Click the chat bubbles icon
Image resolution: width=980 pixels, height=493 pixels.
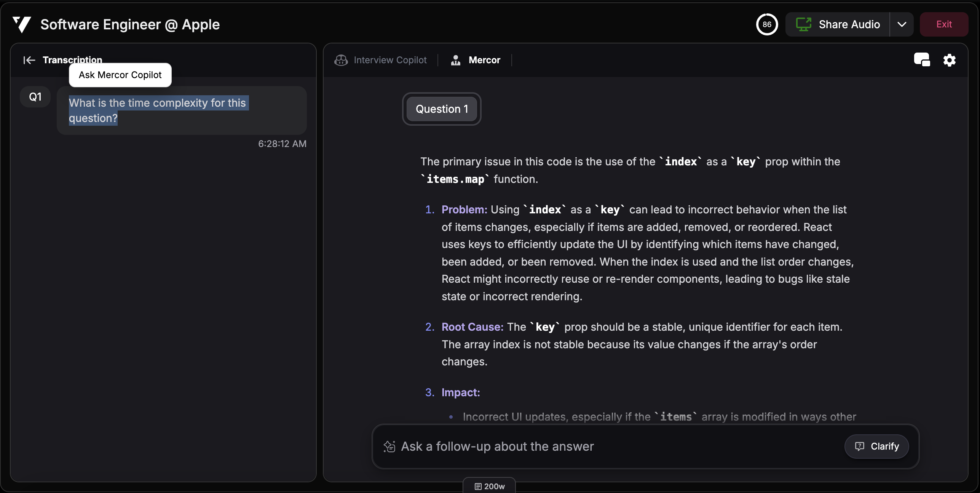click(922, 60)
